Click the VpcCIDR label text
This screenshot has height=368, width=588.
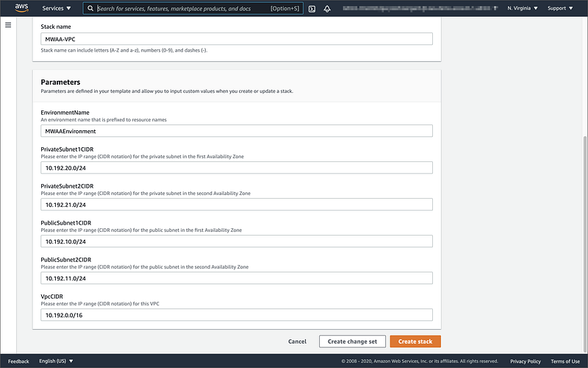click(51, 297)
